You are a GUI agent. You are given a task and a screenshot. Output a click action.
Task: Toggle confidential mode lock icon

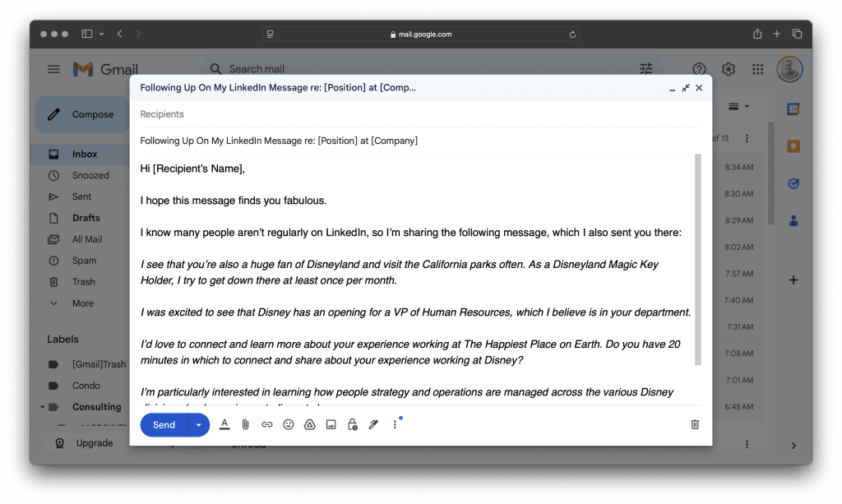(352, 424)
